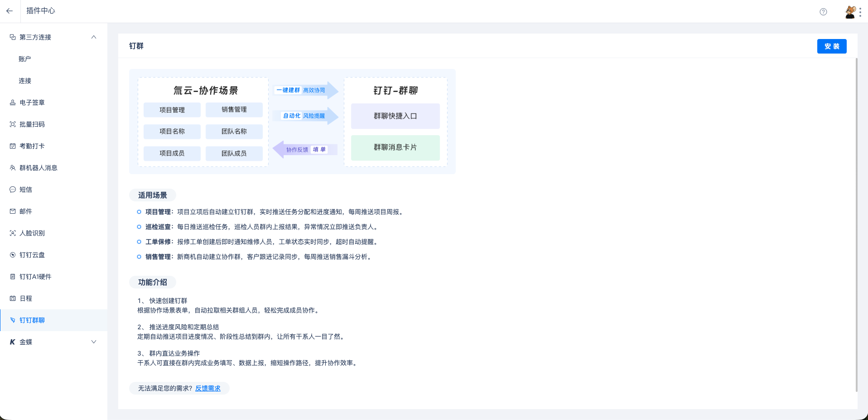This screenshot has height=420, width=868.
Task: Click the 插件中心 header title
Action: tap(41, 11)
